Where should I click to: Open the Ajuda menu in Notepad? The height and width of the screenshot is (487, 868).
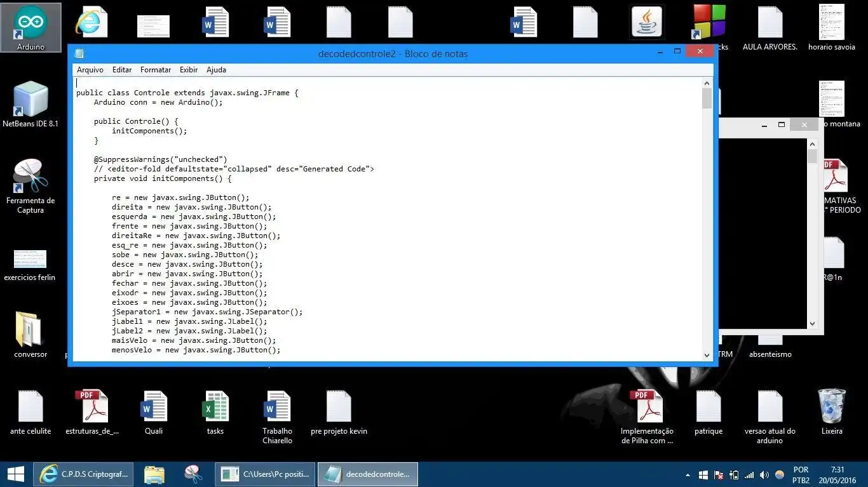tap(216, 70)
